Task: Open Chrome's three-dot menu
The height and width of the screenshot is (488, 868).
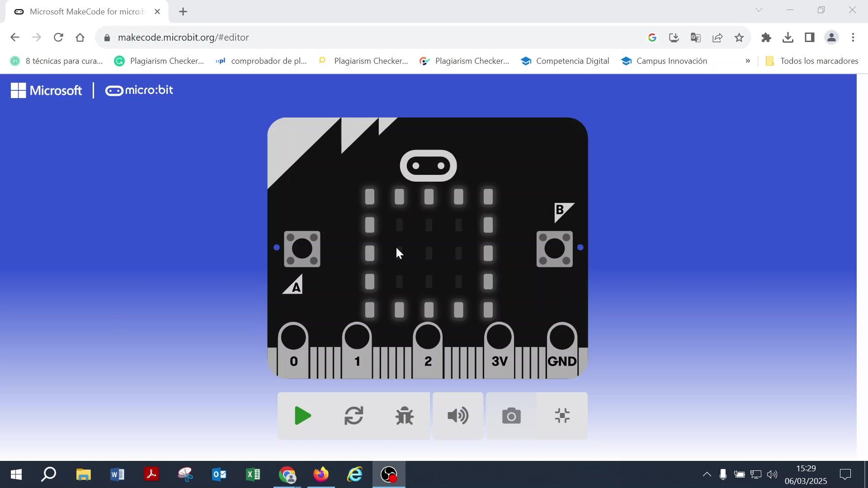Action: [x=853, y=38]
